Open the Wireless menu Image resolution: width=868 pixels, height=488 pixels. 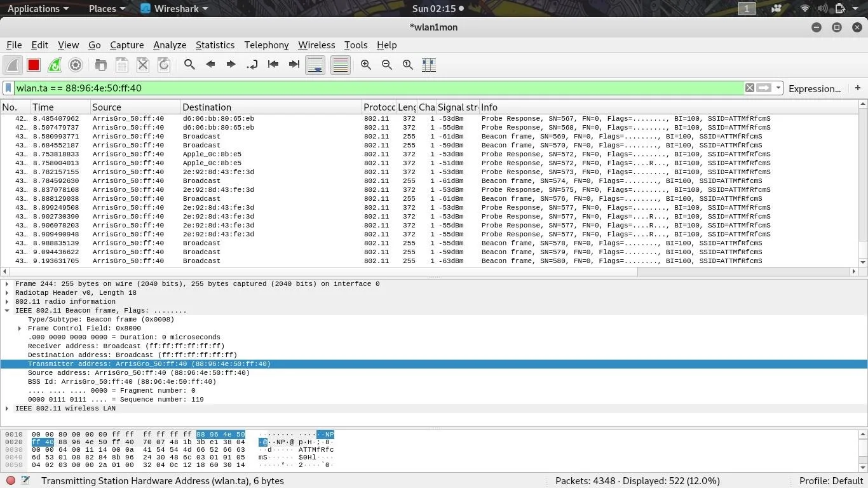pos(316,45)
